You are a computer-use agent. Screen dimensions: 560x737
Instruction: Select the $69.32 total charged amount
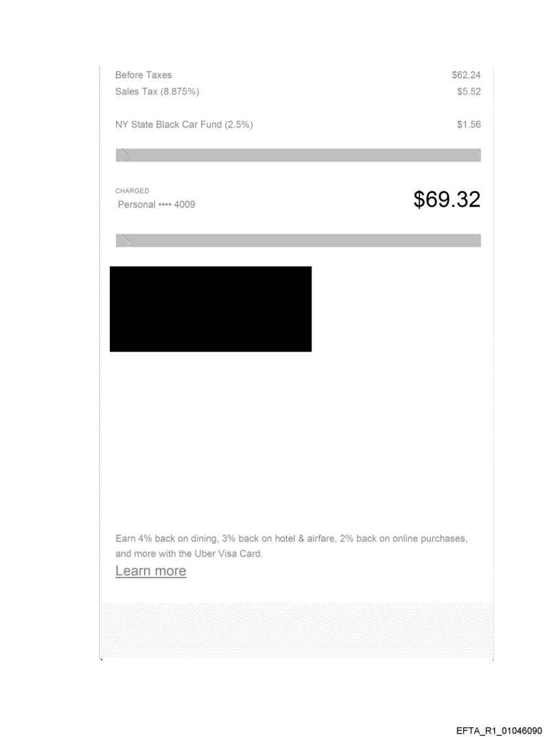click(447, 199)
